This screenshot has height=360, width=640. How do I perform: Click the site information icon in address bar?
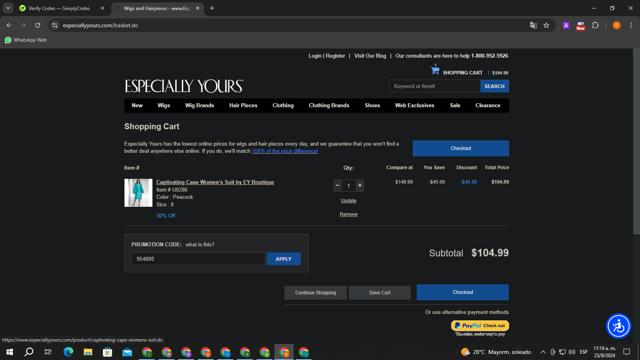[x=55, y=25]
